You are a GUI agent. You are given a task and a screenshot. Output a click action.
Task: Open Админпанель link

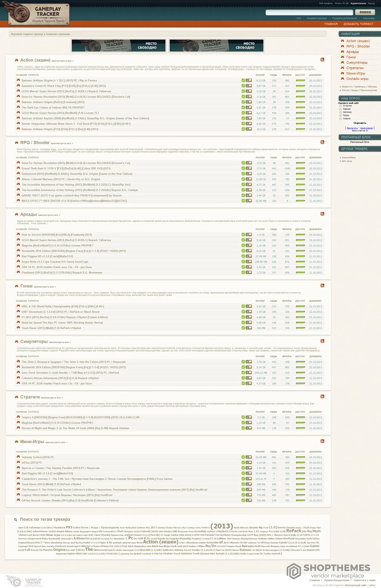[358, 3]
